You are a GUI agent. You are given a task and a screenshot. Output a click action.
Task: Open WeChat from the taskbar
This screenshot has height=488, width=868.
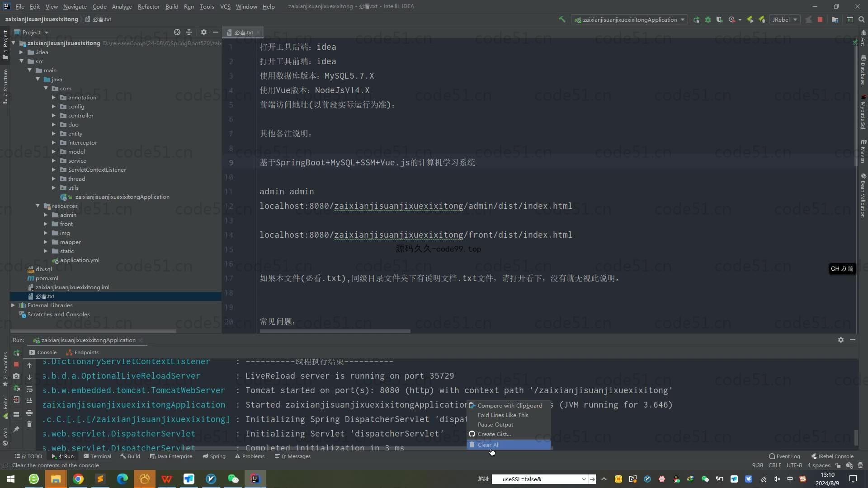(x=233, y=479)
